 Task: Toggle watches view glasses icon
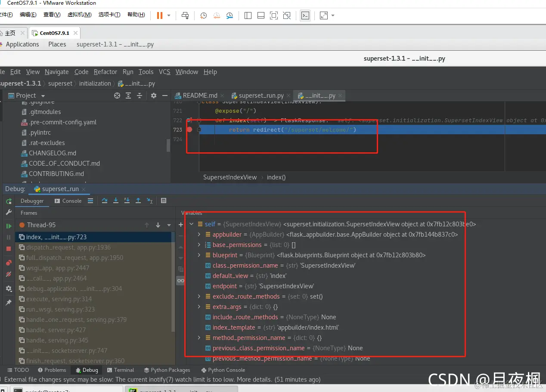pyautogui.click(x=181, y=281)
